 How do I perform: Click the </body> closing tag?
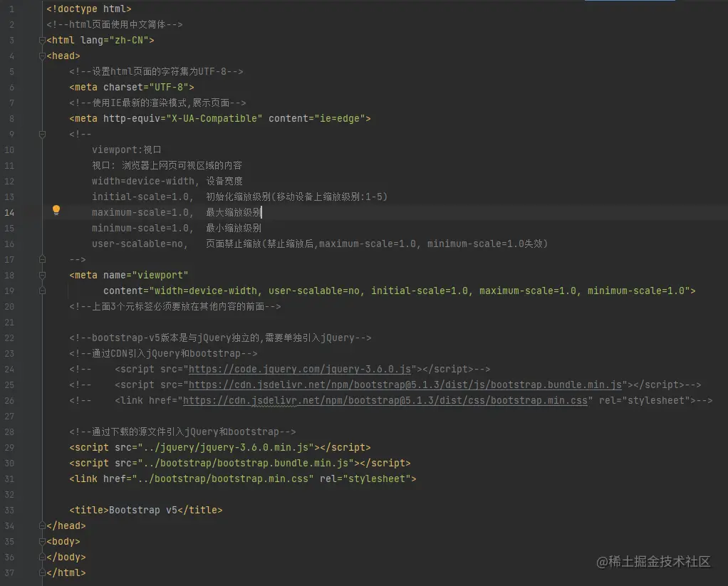tap(66, 558)
